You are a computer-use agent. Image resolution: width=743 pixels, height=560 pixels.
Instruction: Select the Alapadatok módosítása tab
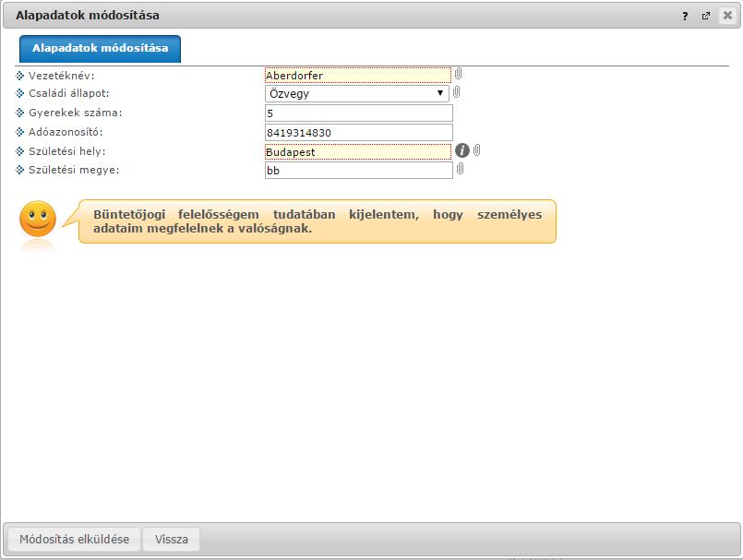tap(100, 48)
